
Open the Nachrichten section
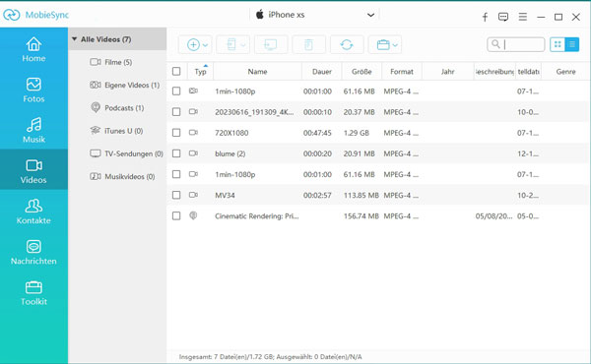click(x=33, y=252)
